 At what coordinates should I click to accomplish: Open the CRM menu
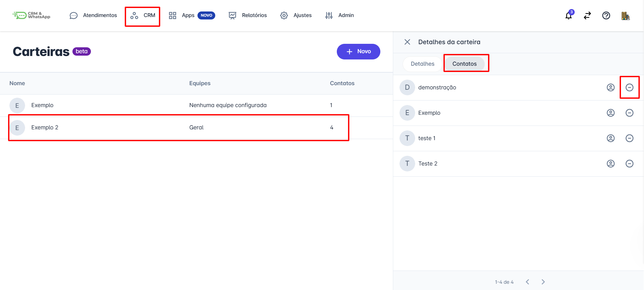point(143,16)
